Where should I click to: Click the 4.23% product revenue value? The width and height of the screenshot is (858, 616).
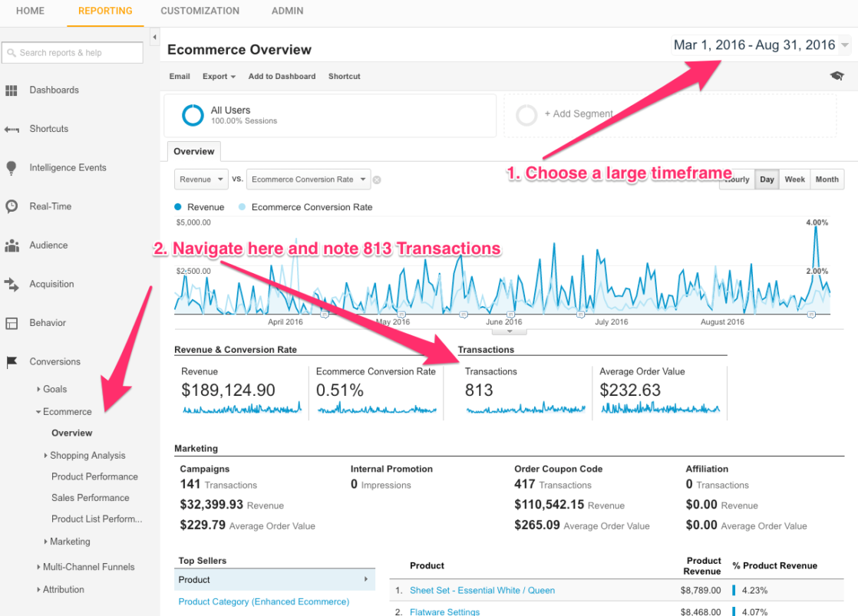coord(754,590)
